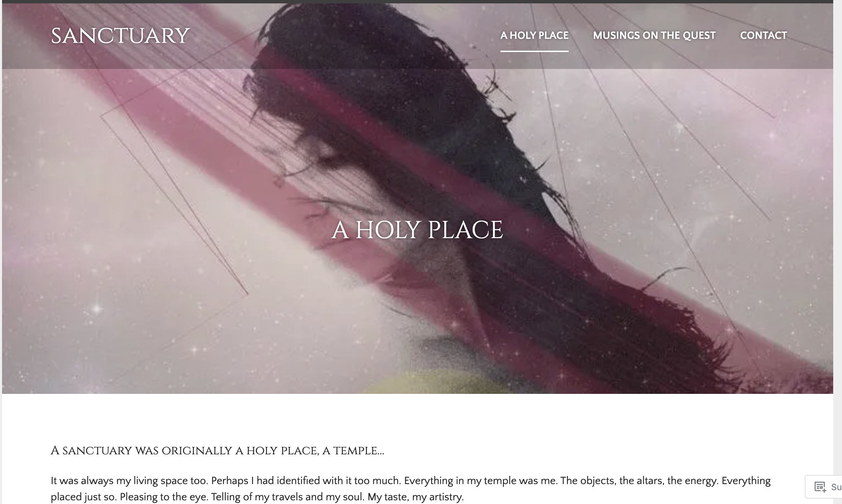Click the large A HOLY PLACE hero heading
Screen dimensions: 842x504
[417, 230]
